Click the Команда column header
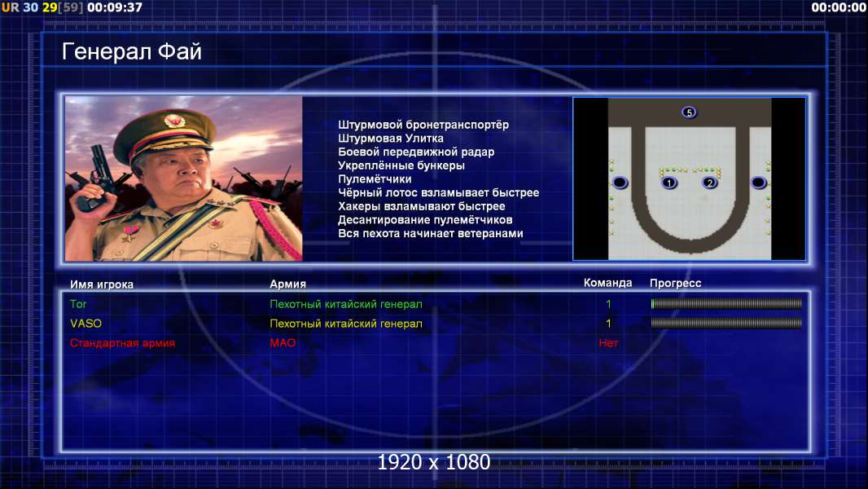 coord(607,283)
